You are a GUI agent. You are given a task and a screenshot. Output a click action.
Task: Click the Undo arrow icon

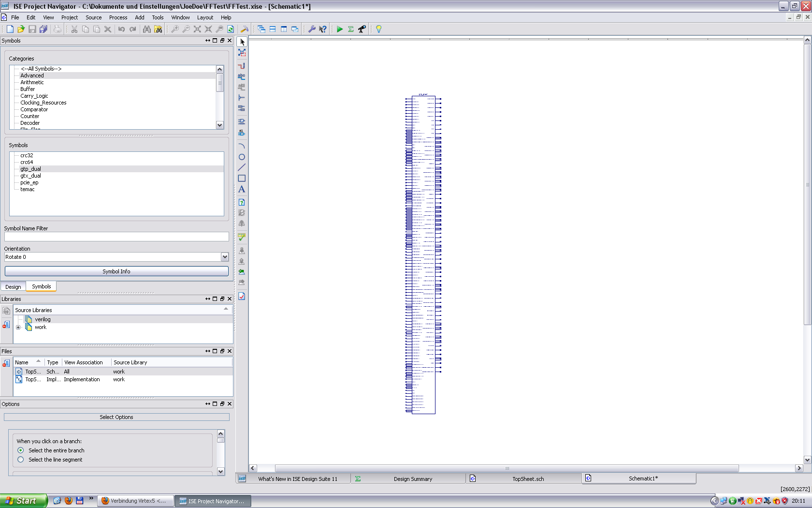coord(121,29)
